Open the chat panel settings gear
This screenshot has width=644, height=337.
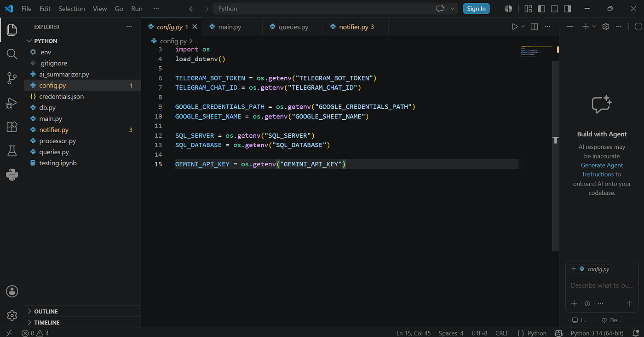(x=606, y=27)
